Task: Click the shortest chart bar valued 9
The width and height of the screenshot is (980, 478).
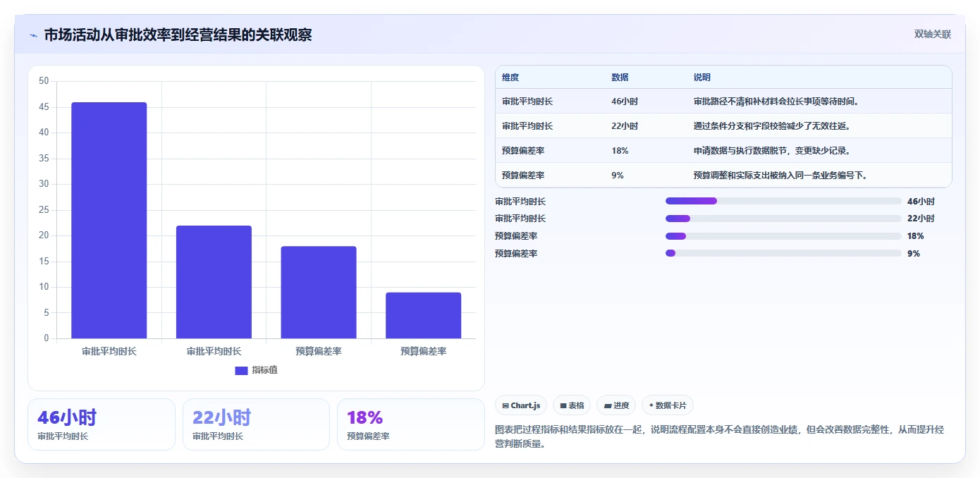Action: coord(423,315)
